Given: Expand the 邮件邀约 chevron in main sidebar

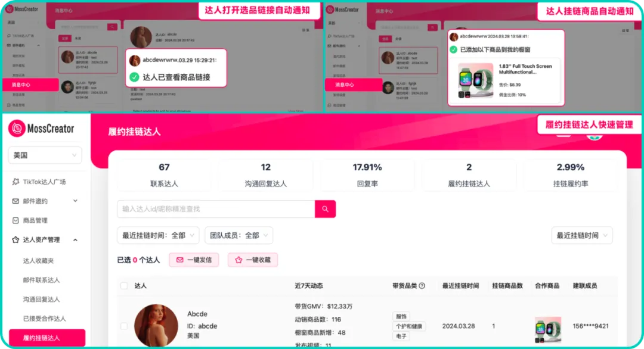Looking at the screenshot, I should tap(75, 201).
